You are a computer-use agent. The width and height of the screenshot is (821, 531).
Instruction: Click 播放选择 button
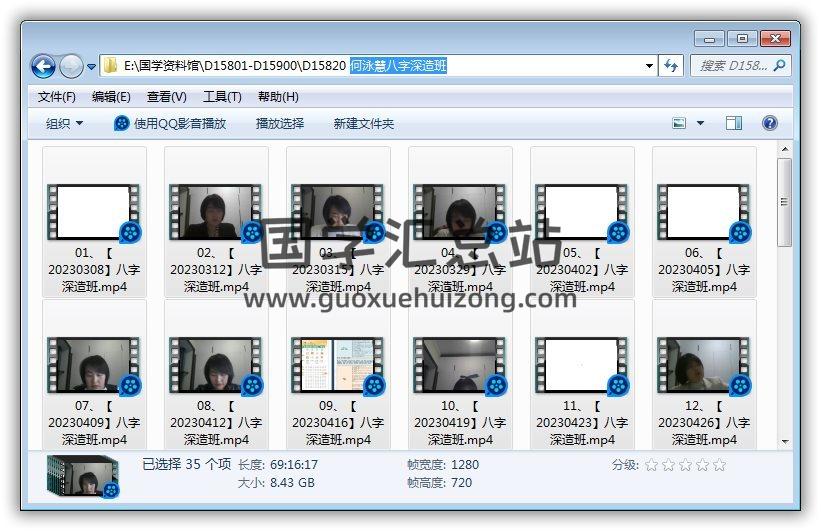[x=280, y=124]
